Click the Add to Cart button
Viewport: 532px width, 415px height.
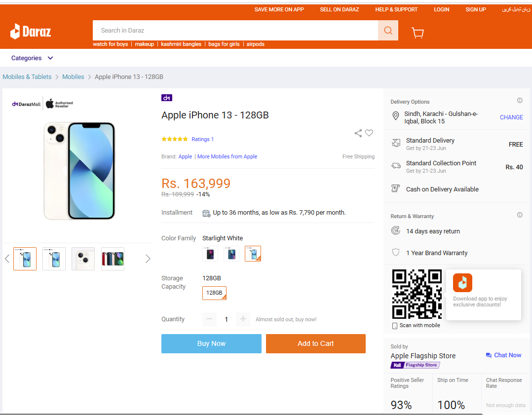click(x=315, y=343)
